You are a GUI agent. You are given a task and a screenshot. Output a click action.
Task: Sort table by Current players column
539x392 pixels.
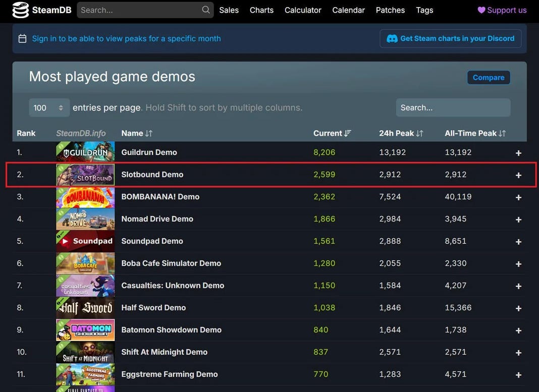[x=332, y=133]
